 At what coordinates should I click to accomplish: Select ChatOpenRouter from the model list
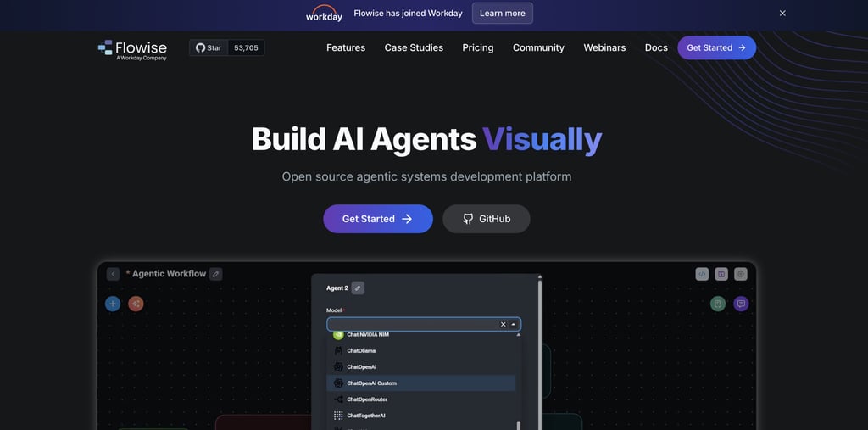(421, 399)
